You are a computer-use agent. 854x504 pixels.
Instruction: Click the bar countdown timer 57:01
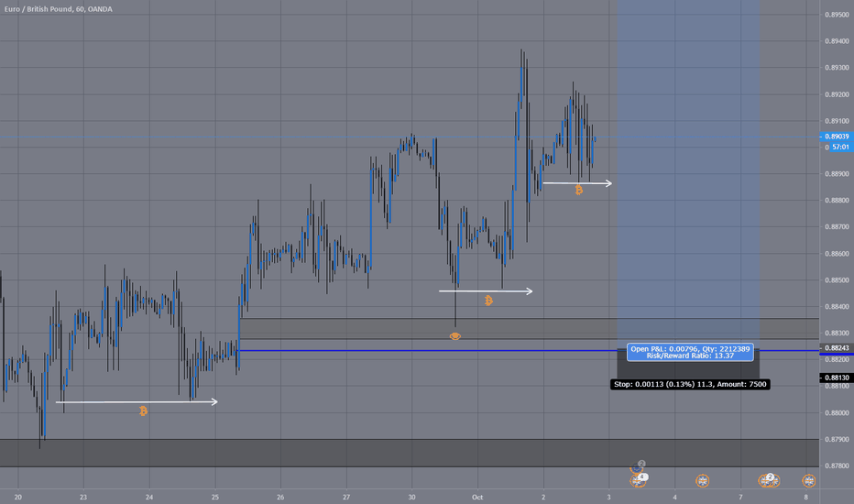(x=839, y=148)
